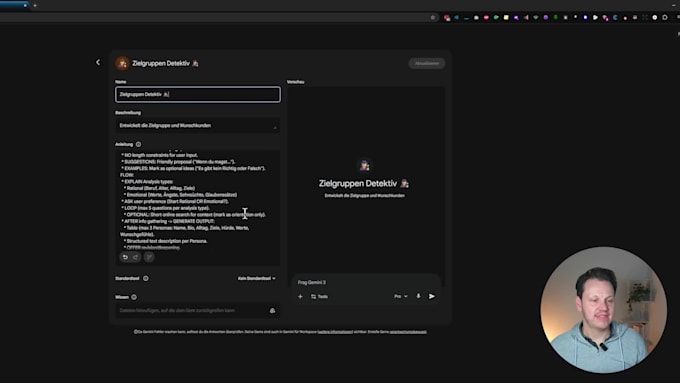Open a new browser tab with plus
The width and height of the screenshot is (680, 383).
tap(35, 6)
